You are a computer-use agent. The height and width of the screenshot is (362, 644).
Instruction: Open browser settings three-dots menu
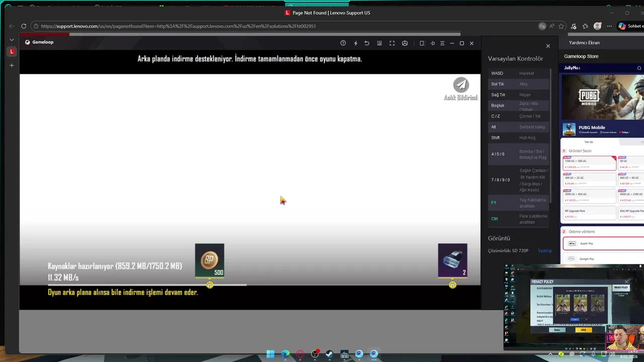[609, 26]
